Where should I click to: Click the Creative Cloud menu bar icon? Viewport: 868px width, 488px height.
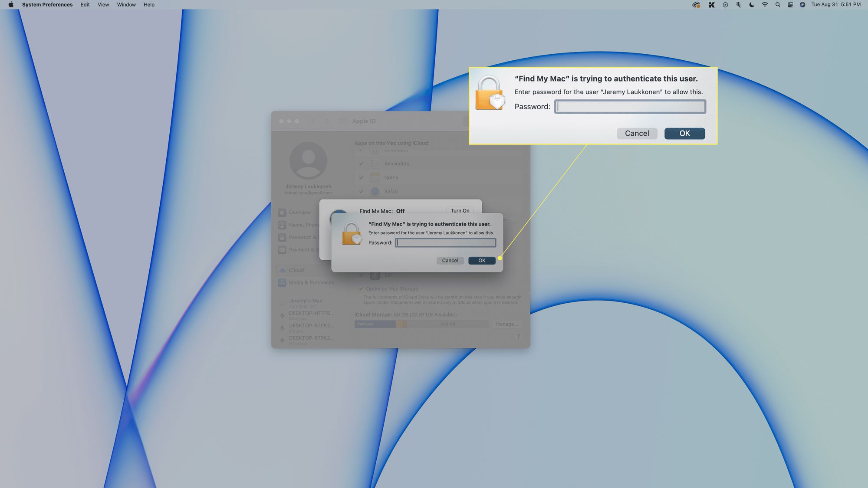[696, 5]
